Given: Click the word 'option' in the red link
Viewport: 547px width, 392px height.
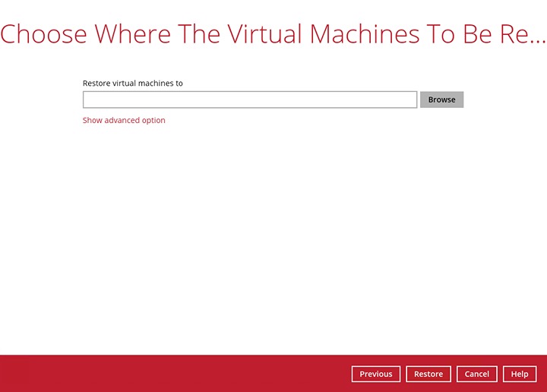Looking at the screenshot, I should pyautogui.click(x=153, y=120).
